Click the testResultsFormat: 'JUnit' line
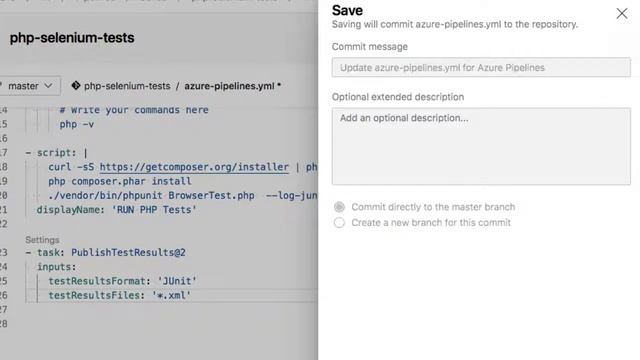Viewport: 640px width, 360px height. (x=122, y=281)
